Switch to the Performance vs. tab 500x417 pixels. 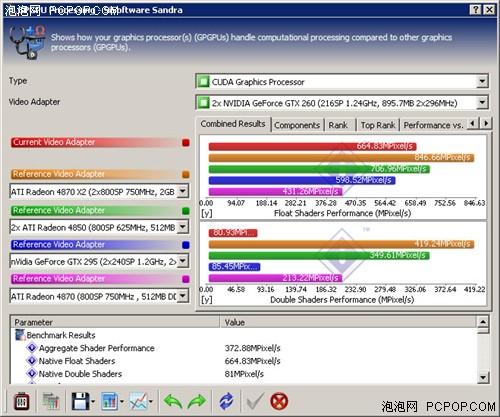tap(433, 125)
